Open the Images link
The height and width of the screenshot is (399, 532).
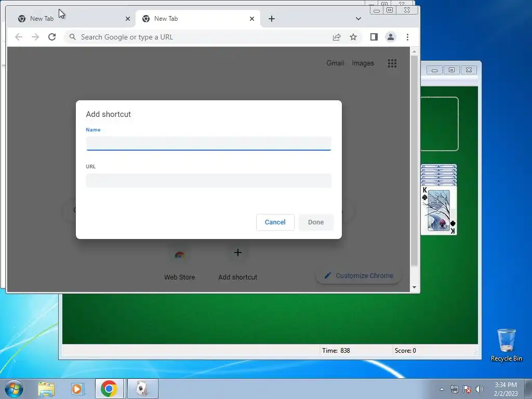click(x=363, y=63)
